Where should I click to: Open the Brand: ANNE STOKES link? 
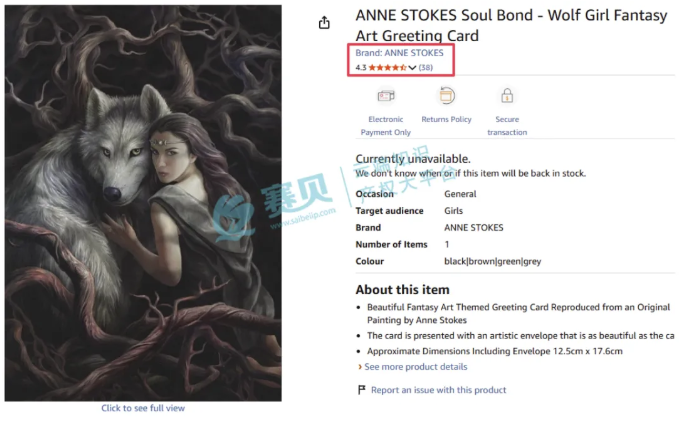pos(399,53)
